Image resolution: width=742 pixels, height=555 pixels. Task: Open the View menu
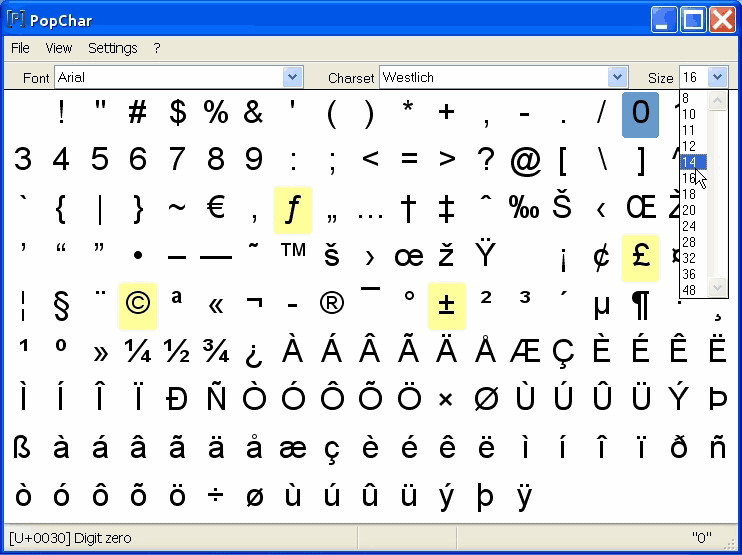pyautogui.click(x=59, y=48)
